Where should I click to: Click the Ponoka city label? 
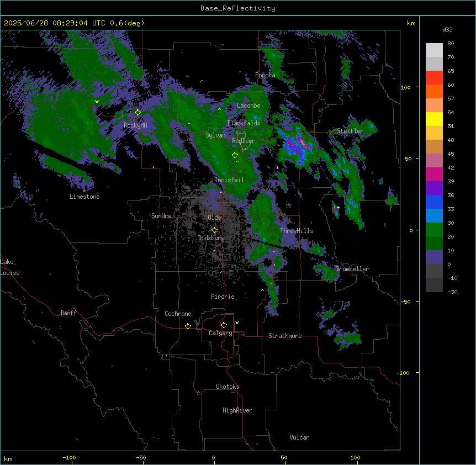point(265,75)
